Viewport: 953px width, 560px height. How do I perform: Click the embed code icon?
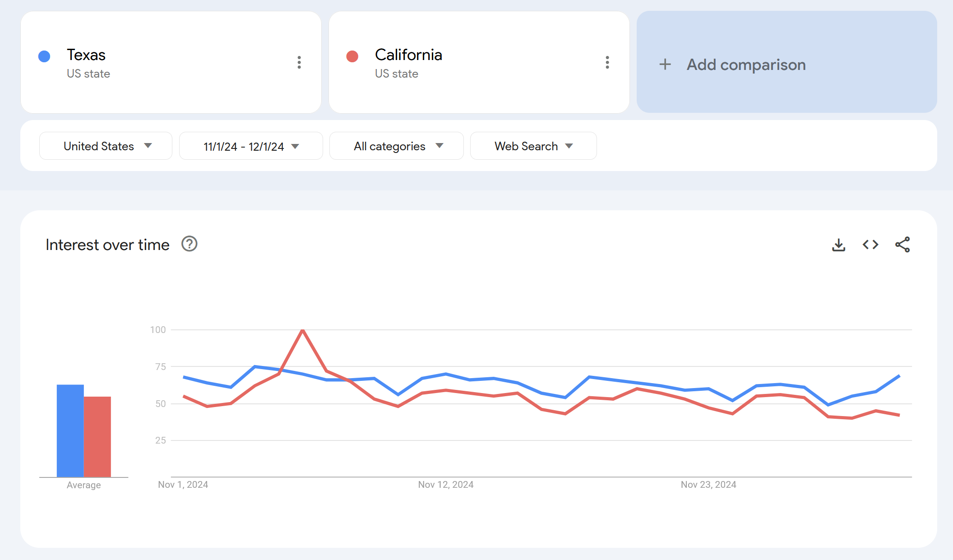point(870,245)
